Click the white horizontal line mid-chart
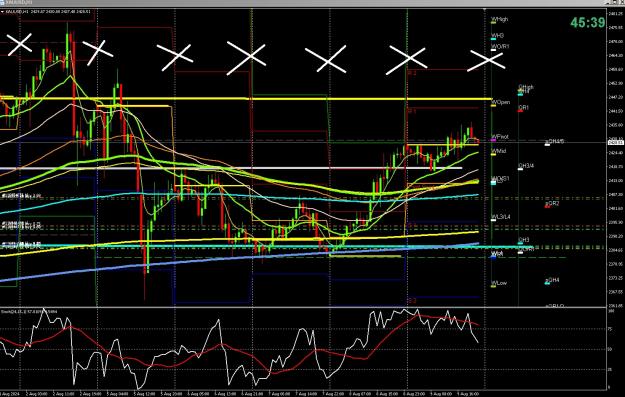Viewport: 625px width, 397px height. 231,168
